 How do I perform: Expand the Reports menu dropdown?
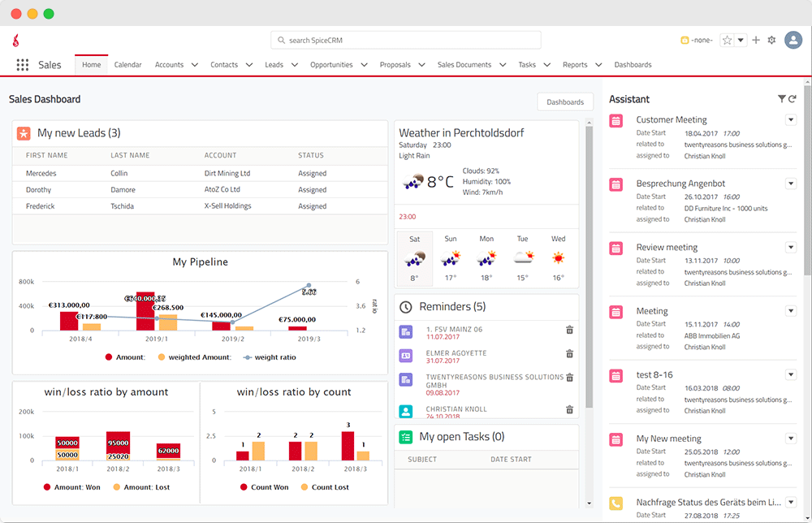coord(598,65)
